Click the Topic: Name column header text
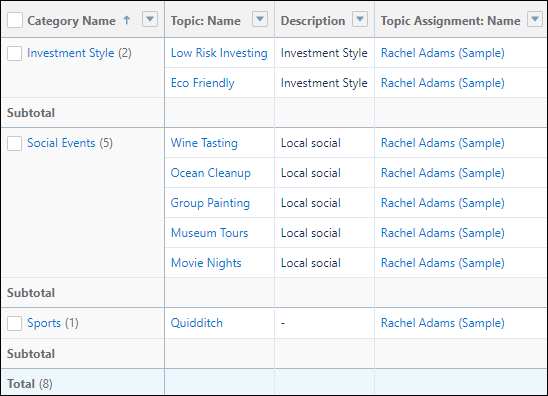This screenshot has width=548, height=396. coord(206,21)
